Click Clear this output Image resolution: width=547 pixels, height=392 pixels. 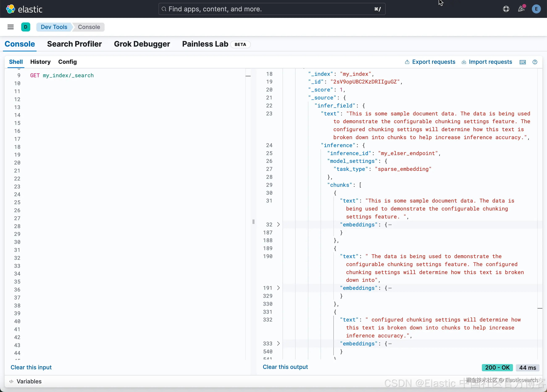coord(285,367)
